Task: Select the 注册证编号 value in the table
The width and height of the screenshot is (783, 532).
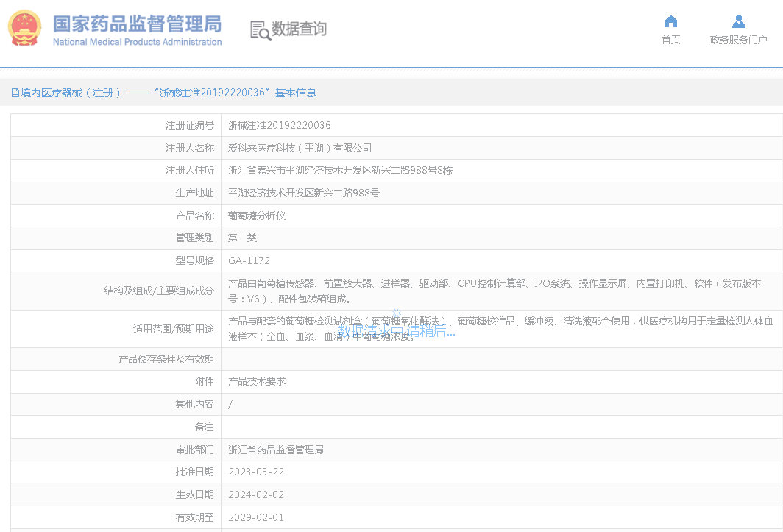Action: tap(278, 125)
